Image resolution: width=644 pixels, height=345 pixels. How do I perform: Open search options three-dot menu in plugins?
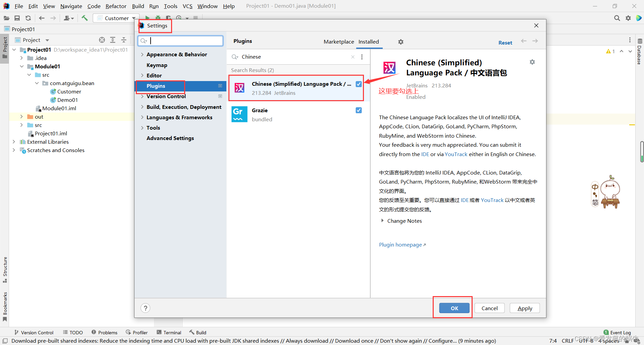(362, 57)
